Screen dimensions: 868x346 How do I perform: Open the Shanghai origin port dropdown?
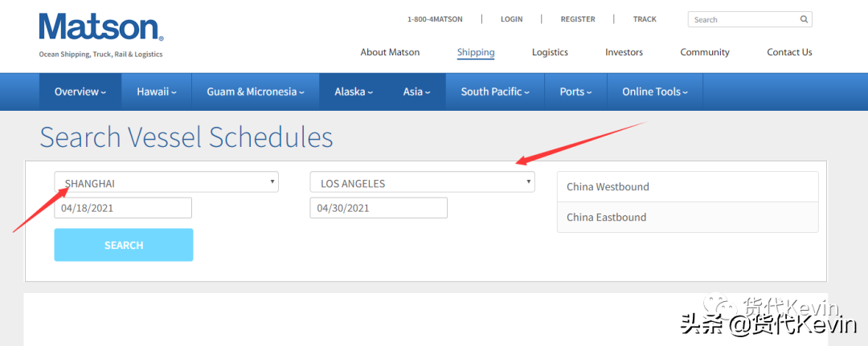(x=166, y=182)
